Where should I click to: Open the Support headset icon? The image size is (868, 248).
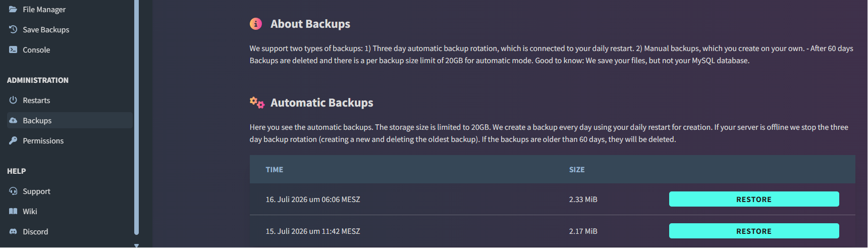point(13,191)
